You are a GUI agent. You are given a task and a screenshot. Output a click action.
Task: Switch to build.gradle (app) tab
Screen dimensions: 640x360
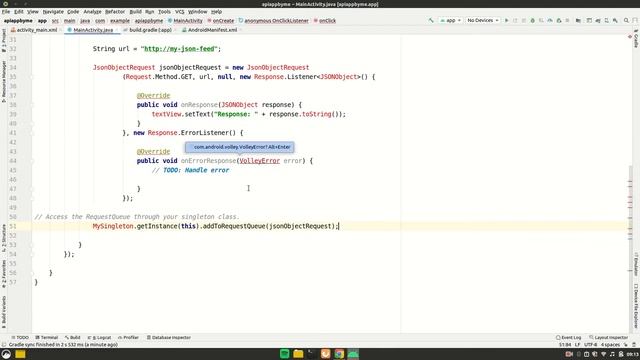coord(149,30)
